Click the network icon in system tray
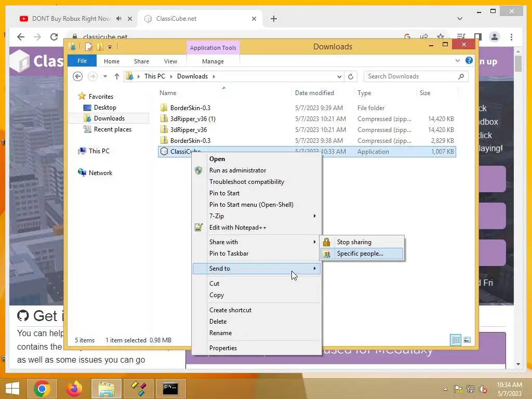The height and width of the screenshot is (399, 532). tap(470, 389)
